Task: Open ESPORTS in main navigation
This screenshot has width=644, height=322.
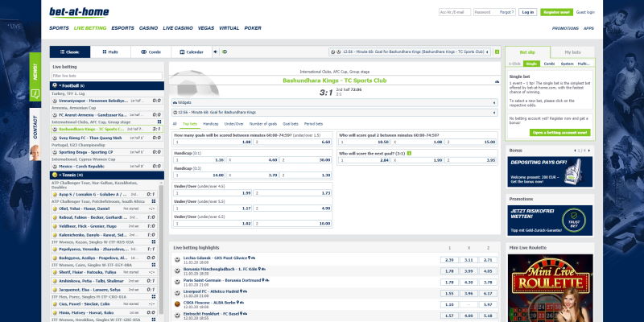Action: click(x=123, y=28)
